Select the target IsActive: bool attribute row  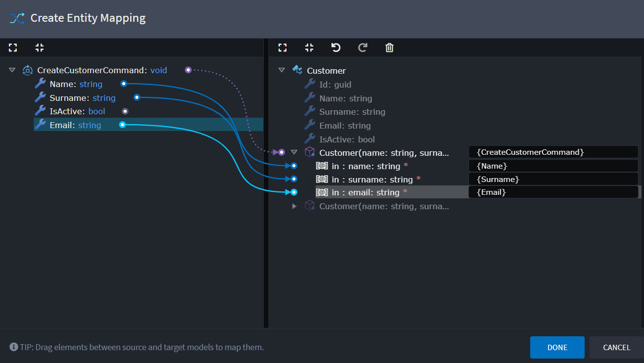tap(347, 139)
